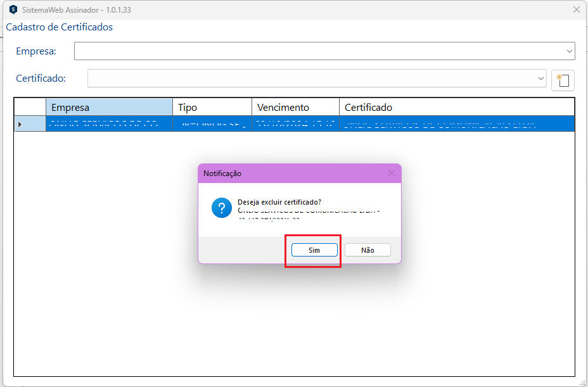Click inside the Certificado combo box field

(x=310, y=79)
